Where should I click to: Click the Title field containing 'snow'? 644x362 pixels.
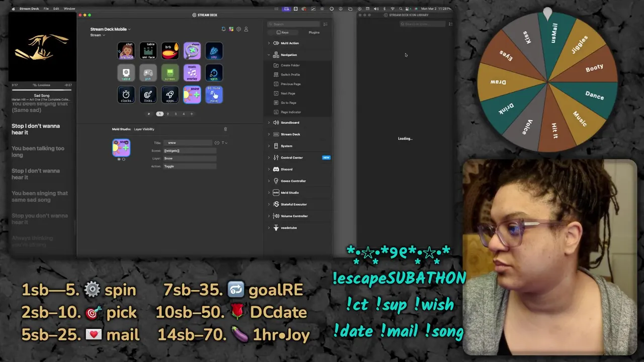pyautogui.click(x=187, y=143)
